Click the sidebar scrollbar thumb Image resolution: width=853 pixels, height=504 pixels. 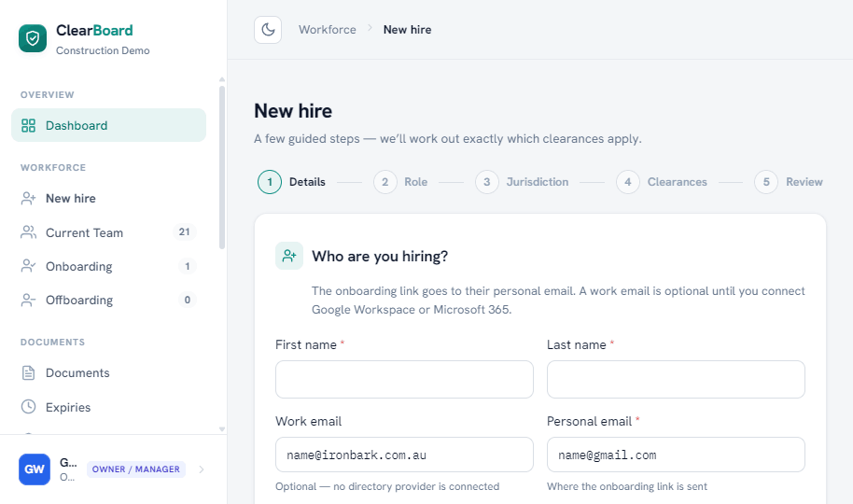click(222, 168)
